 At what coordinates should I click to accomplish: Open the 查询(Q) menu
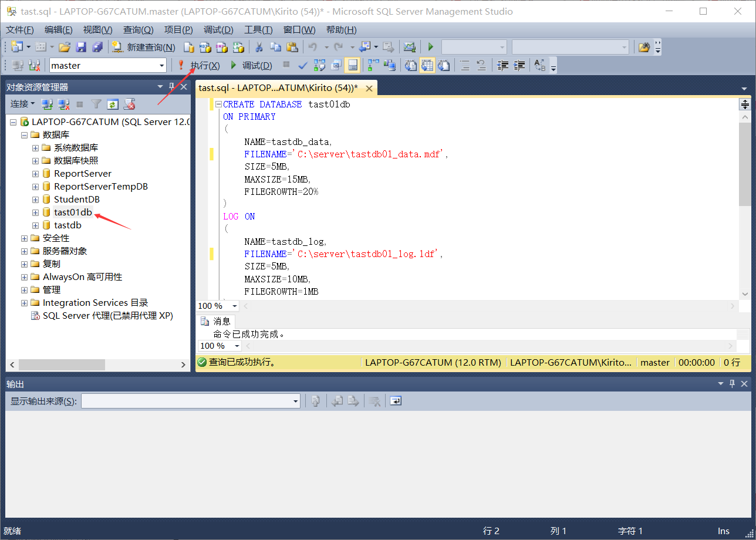pyautogui.click(x=138, y=30)
